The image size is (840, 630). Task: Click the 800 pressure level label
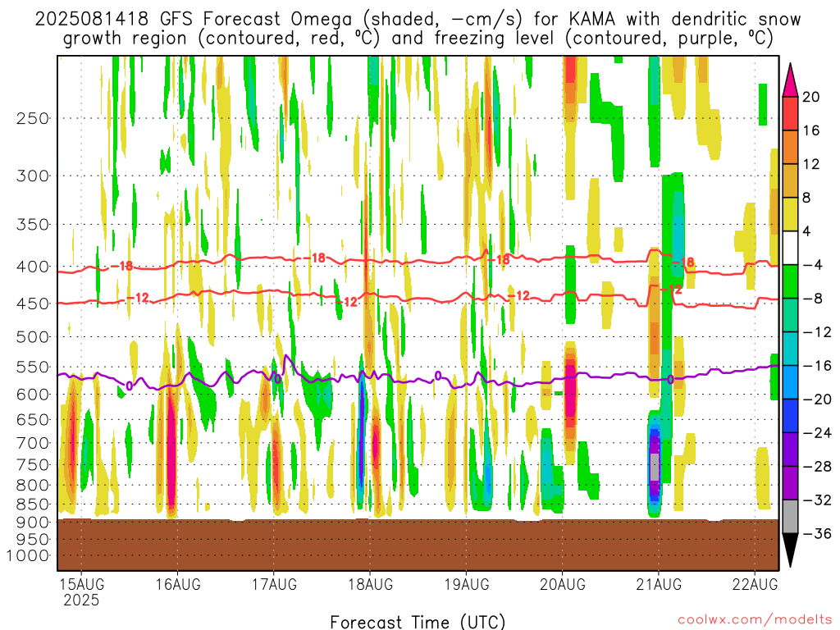click(33, 486)
